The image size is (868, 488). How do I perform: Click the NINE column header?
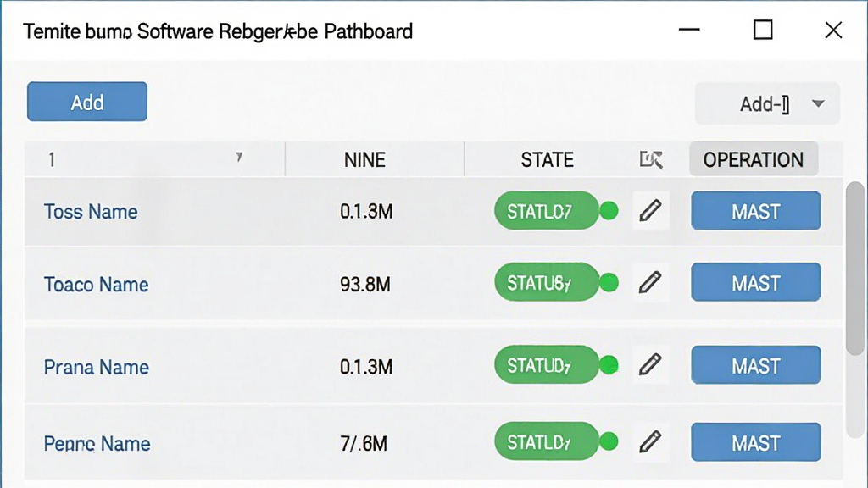pyautogui.click(x=364, y=160)
